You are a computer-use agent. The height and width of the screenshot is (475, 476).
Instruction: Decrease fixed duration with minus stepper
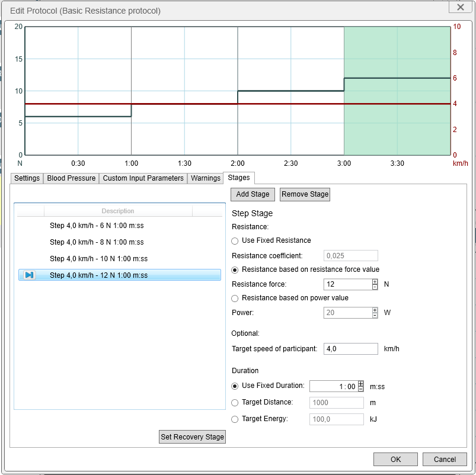(x=360, y=389)
